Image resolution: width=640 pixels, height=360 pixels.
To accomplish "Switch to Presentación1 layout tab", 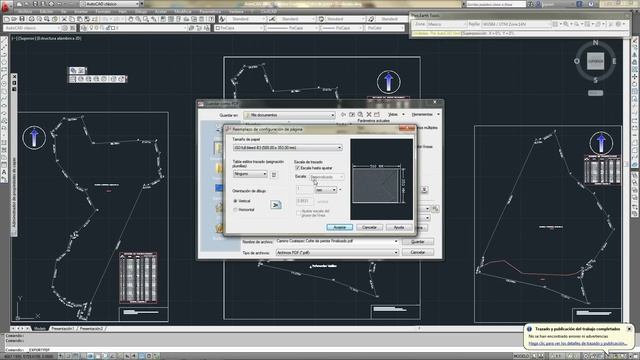I will [63, 329].
